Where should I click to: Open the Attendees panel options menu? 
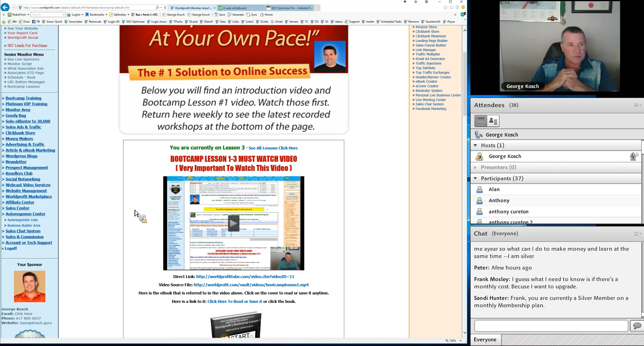click(637, 105)
